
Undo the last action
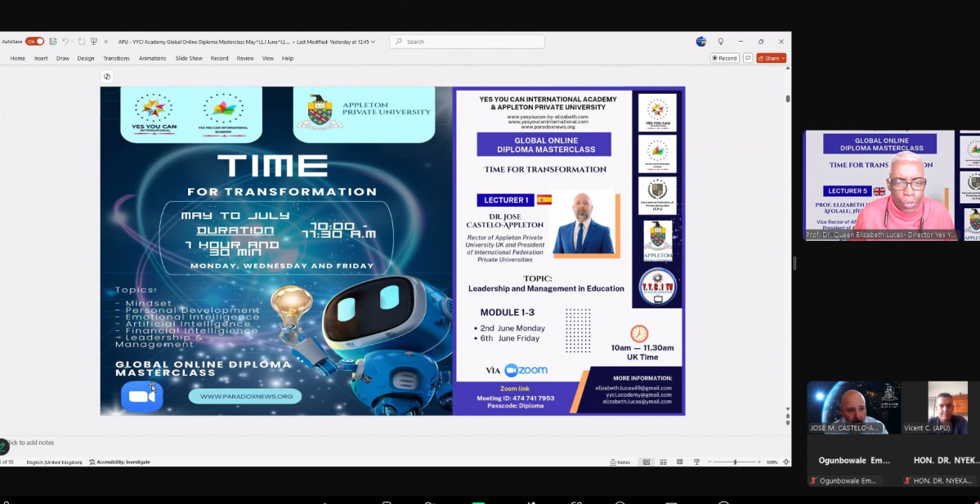click(65, 42)
